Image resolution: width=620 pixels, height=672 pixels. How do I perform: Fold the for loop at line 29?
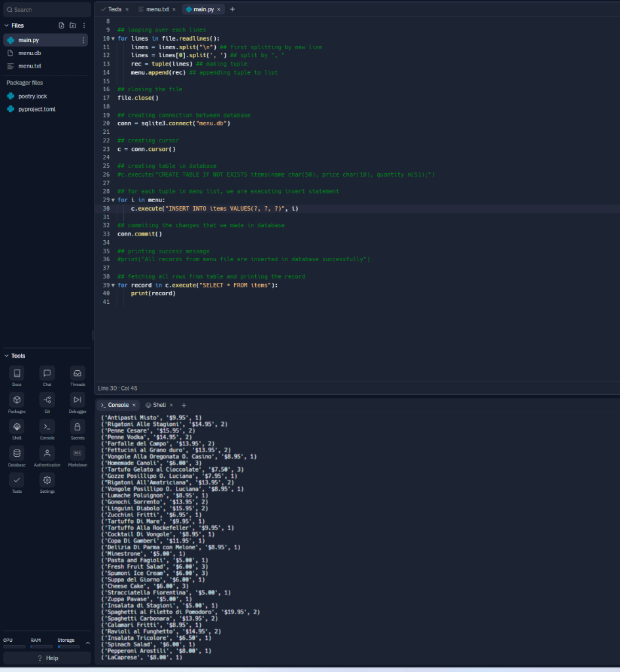coord(113,199)
